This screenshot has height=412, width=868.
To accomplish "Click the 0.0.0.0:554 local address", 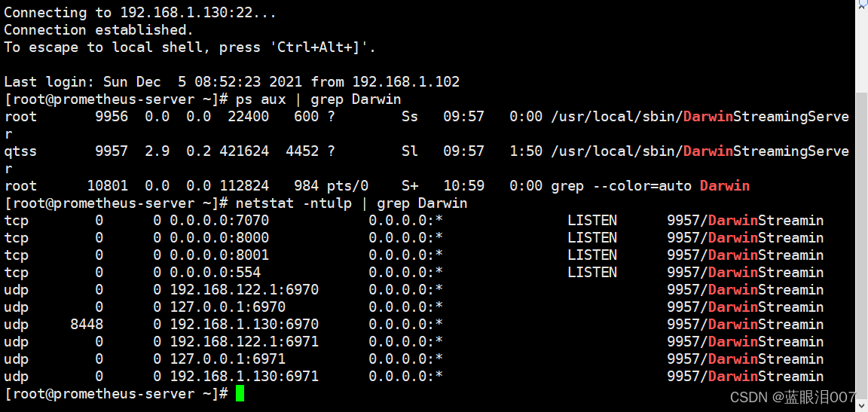I will [x=215, y=273].
